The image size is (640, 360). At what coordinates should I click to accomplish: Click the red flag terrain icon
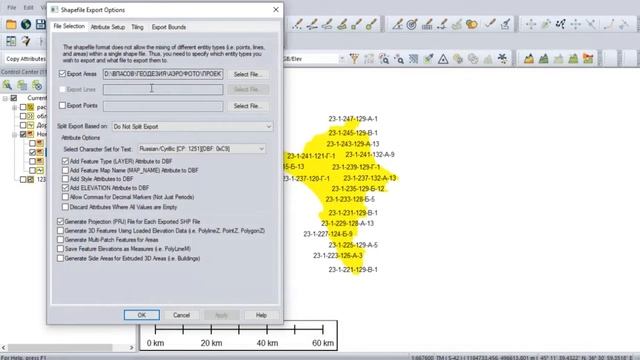click(x=588, y=59)
